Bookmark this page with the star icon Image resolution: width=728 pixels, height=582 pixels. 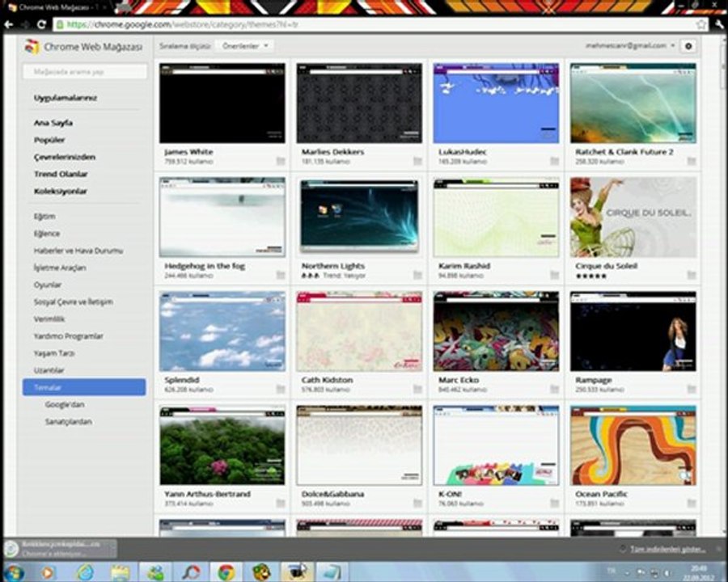[x=700, y=24]
